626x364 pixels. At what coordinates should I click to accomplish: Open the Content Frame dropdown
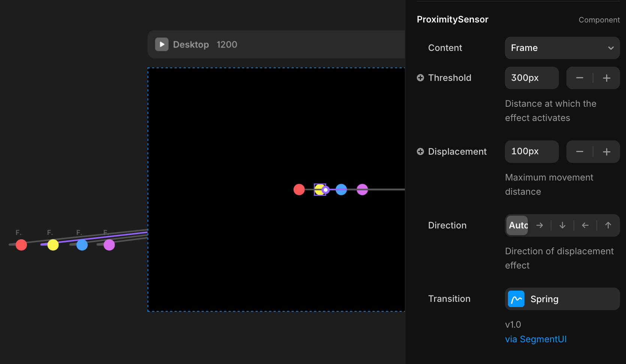coord(562,48)
